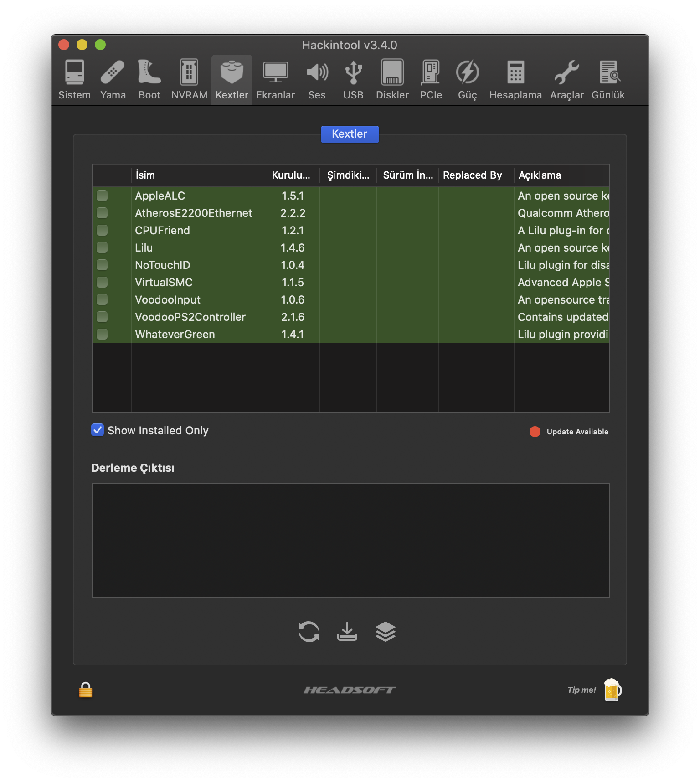The height and width of the screenshot is (783, 700).
Task: Click the download kexts icon
Action: (x=347, y=632)
